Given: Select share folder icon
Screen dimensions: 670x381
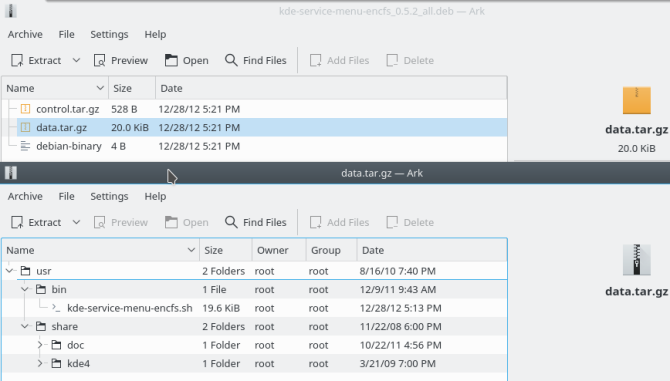Looking at the screenshot, I should pos(41,327).
